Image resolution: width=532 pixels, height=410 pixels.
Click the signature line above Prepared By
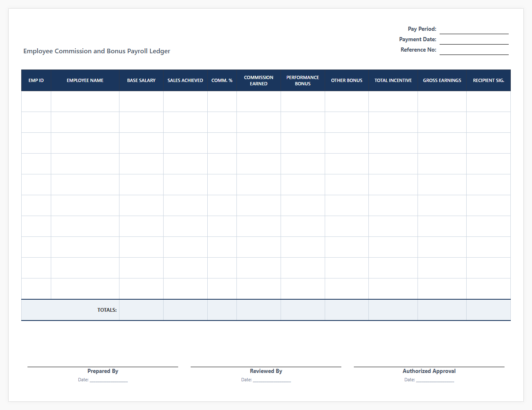(103, 367)
